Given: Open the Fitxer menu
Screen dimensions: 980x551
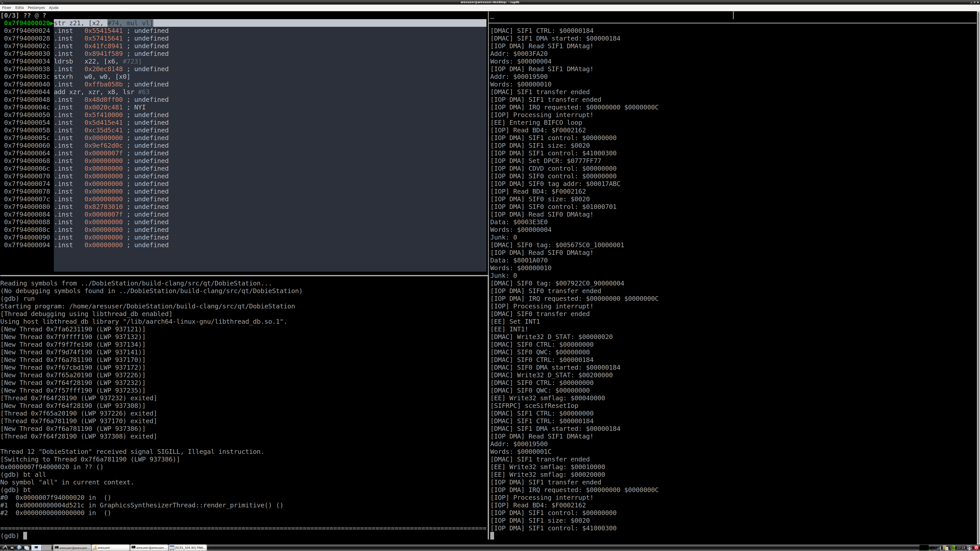Looking at the screenshot, I should [6, 8].
